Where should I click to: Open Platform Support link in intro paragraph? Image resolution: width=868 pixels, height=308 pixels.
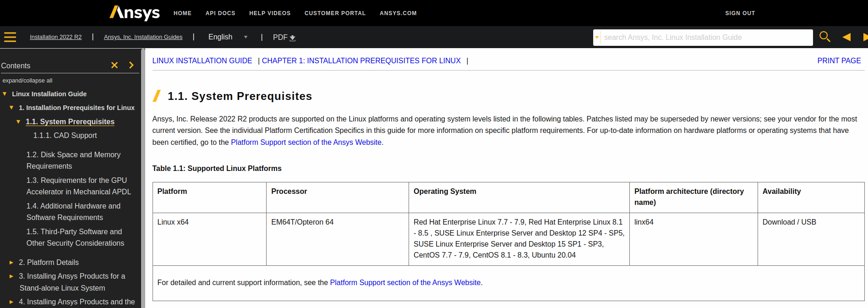pyautogui.click(x=306, y=143)
